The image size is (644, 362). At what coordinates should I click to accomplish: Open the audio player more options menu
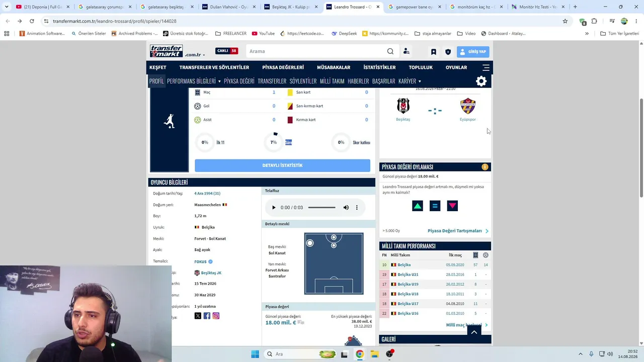tap(357, 208)
